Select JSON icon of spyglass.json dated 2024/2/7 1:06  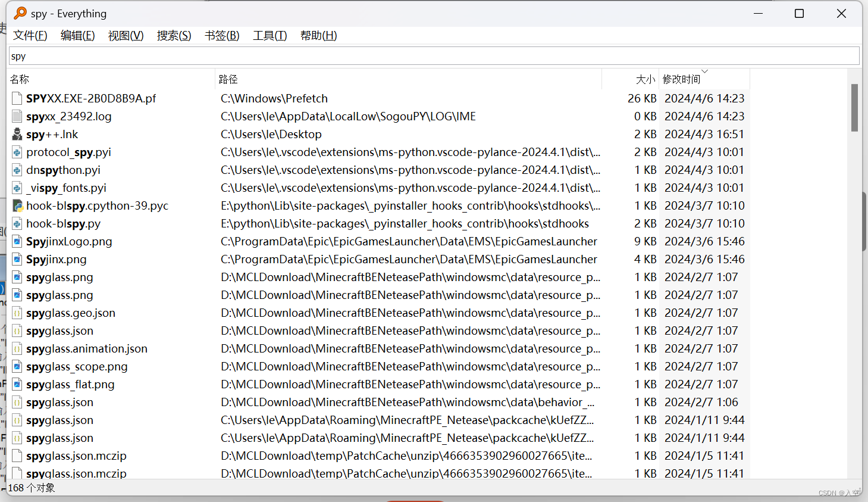click(x=17, y=402)
